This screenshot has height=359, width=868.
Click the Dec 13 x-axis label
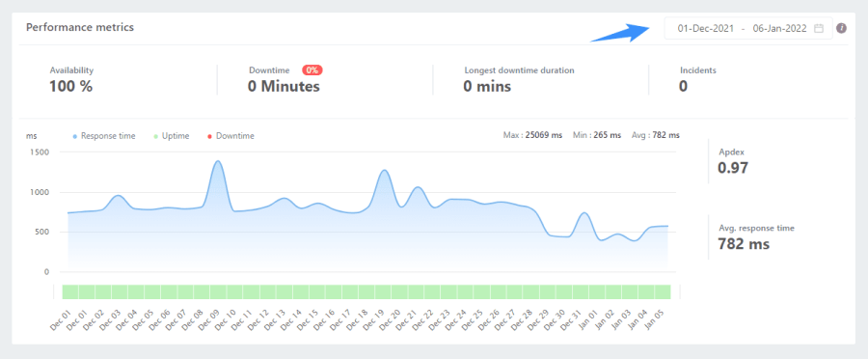[274, 319]
